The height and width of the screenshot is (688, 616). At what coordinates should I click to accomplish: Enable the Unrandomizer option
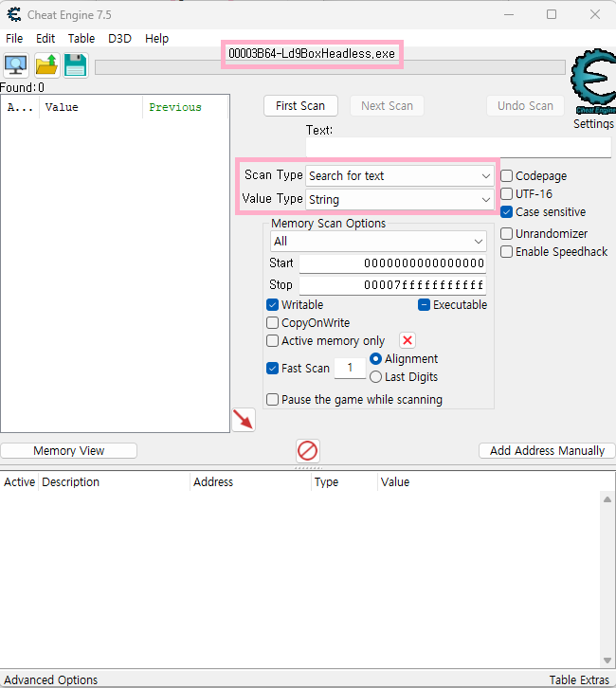coord(506,233)
